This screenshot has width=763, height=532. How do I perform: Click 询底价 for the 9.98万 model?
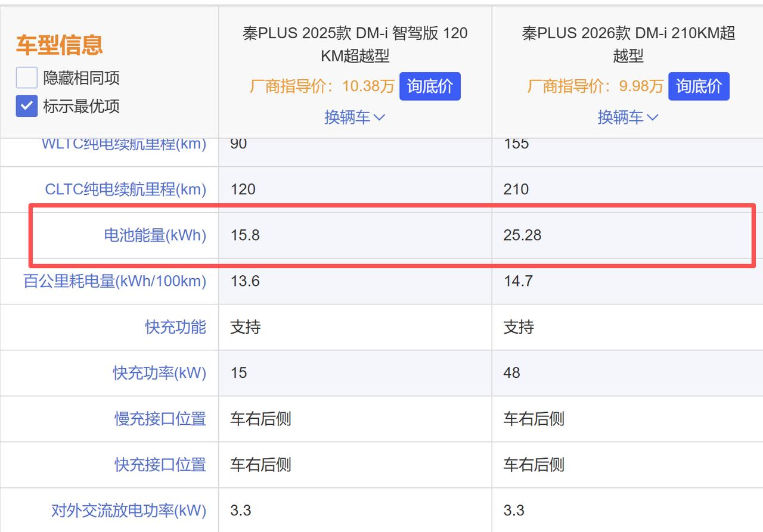pyautogui.click(x=699, y=86)
